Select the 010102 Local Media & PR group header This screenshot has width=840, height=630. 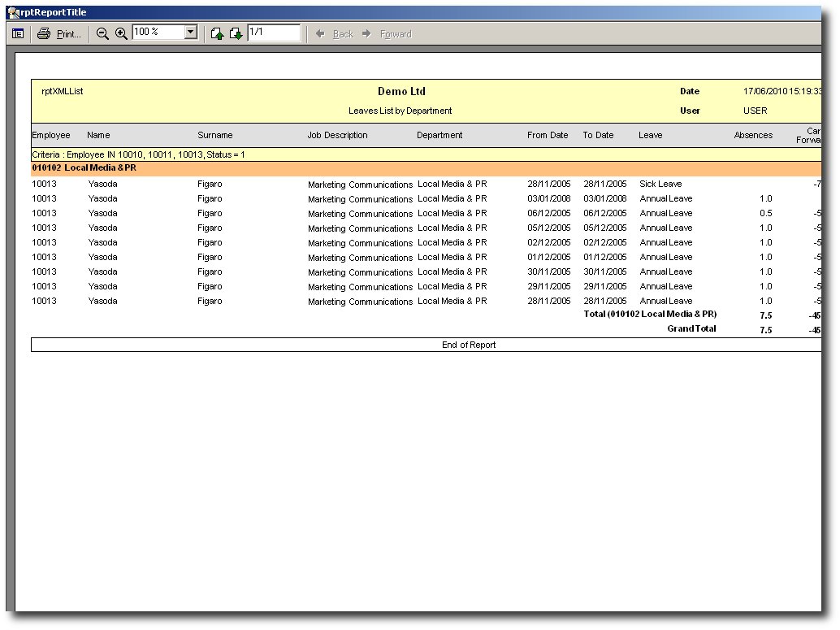click(426, 168)
